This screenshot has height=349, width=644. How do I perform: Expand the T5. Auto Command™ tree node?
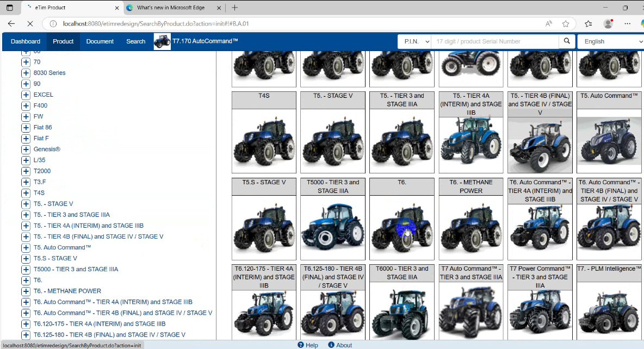point(26,247)
